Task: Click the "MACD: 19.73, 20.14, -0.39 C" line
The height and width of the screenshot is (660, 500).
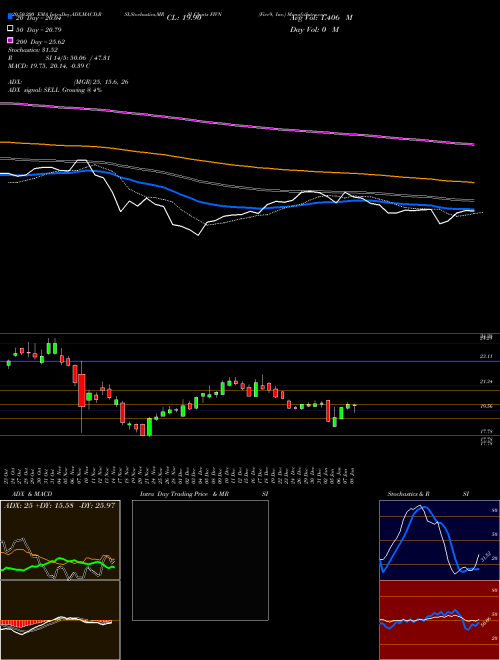Action: [49, 66]
